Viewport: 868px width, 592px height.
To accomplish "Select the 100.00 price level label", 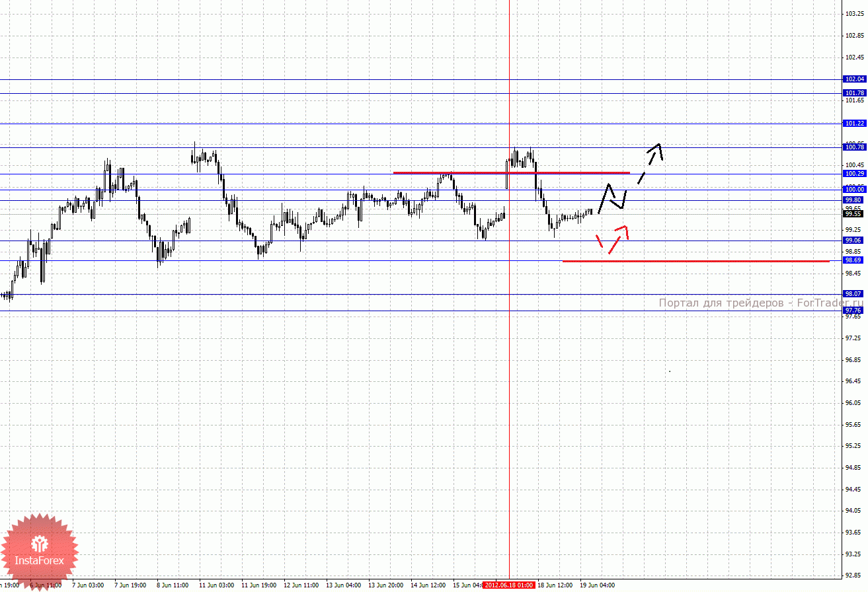I will click(855, 190).
